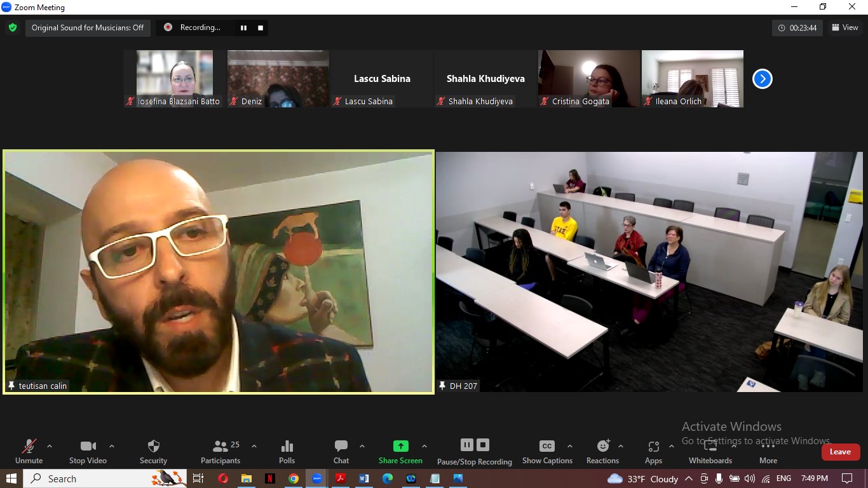Open Whiteboards
868x488 pixels.
coord(710,451)
